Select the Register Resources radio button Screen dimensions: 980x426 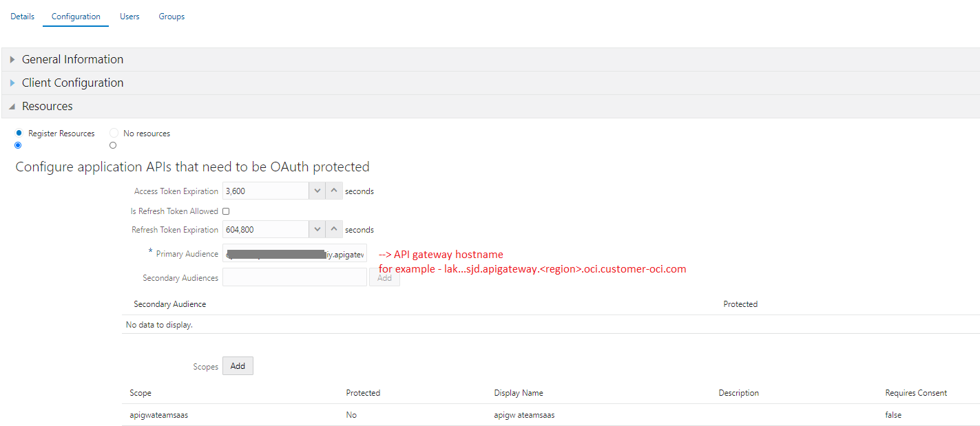[x=18, y=133]
